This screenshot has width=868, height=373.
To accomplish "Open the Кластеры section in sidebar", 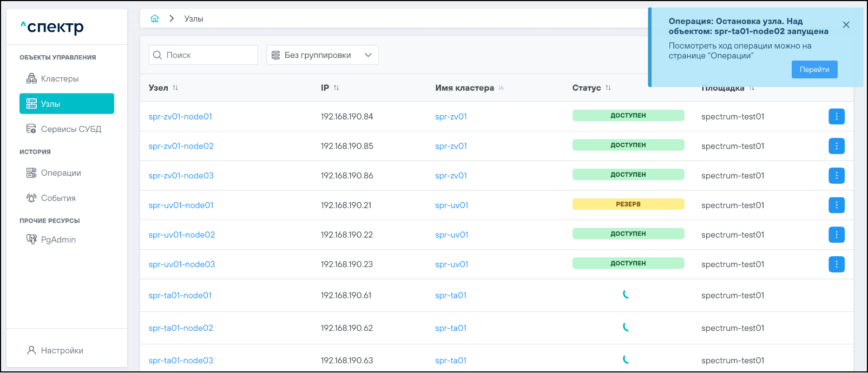I will coord(60,79).
